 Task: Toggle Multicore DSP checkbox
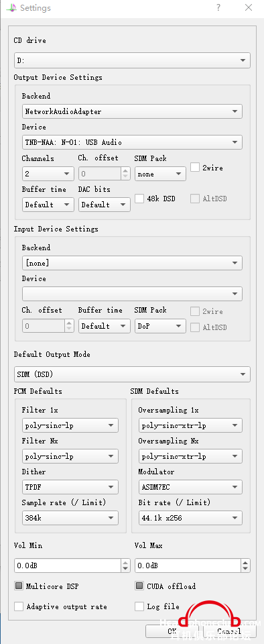tap(19, 586)
